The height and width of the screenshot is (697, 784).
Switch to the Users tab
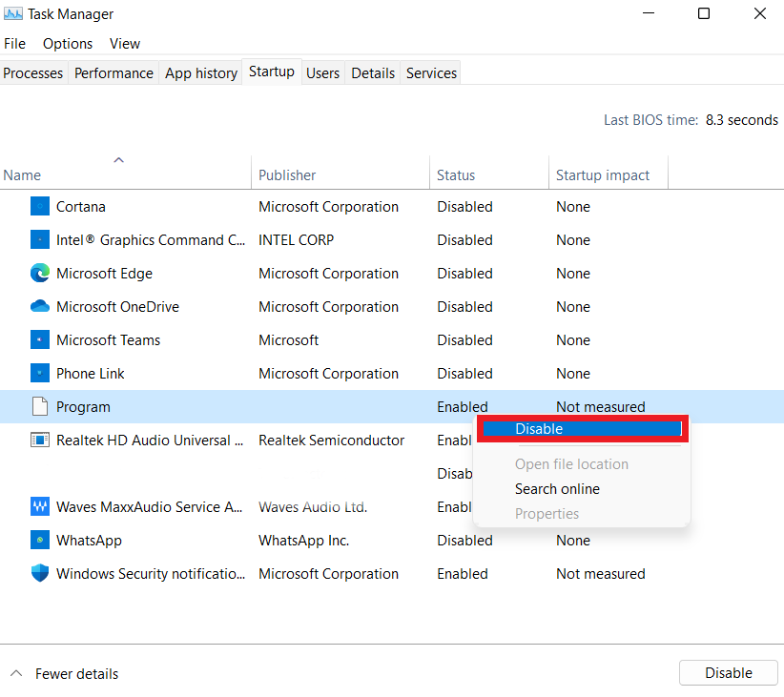(x=322, y=73)
